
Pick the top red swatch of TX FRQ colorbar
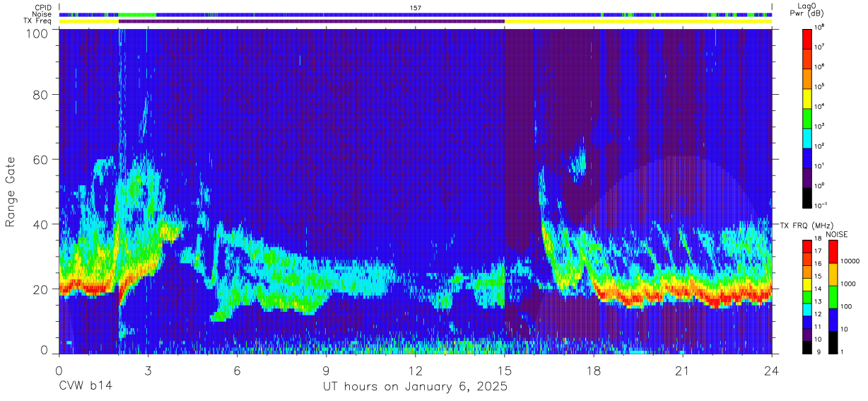[808, 247]
